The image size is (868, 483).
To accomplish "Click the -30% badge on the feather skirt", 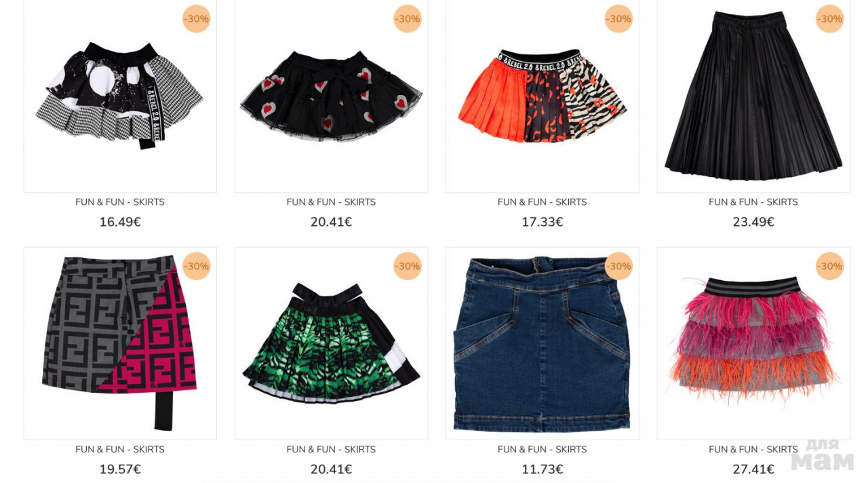I will click(x=829, y=267).
